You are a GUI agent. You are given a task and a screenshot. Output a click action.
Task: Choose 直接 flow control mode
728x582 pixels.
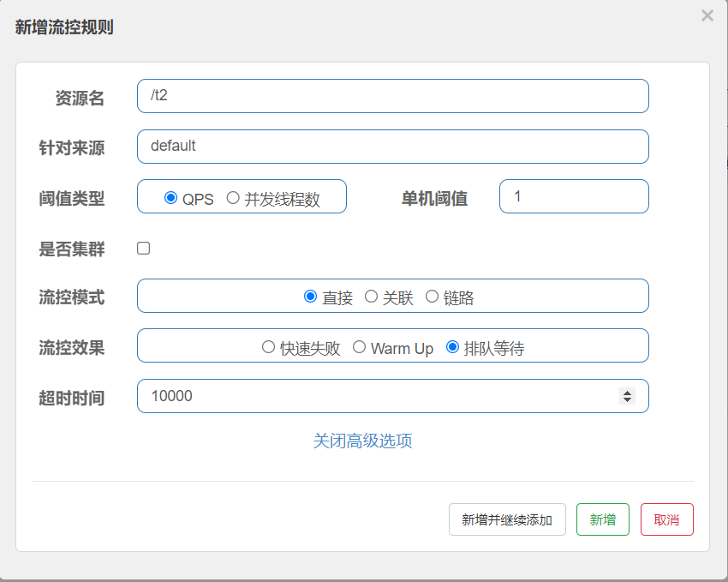(311, 297)
